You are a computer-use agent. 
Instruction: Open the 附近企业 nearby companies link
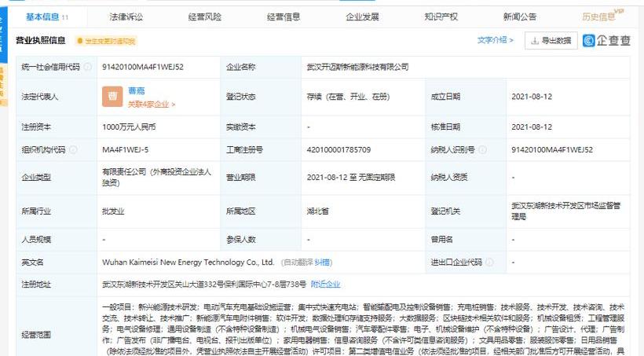coord(325,284)
